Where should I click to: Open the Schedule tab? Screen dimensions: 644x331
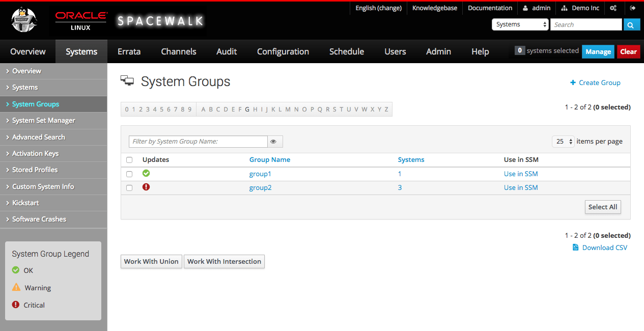347,51
